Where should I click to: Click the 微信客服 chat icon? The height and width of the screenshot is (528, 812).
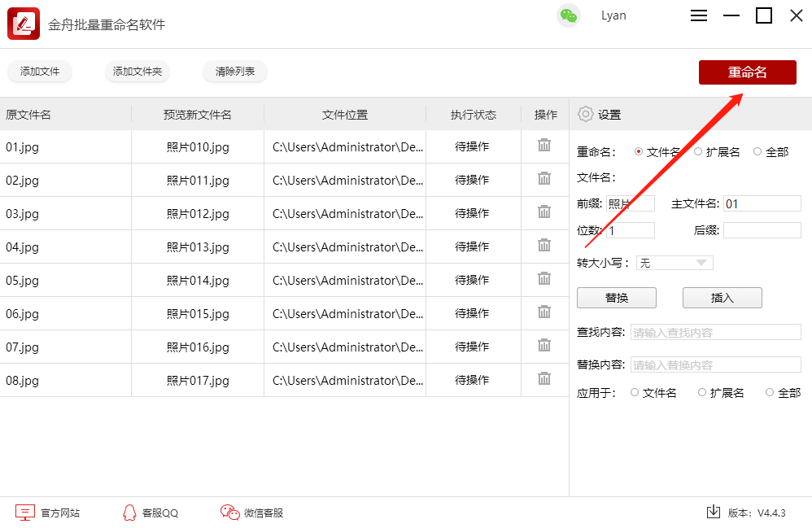coord(230,513)
